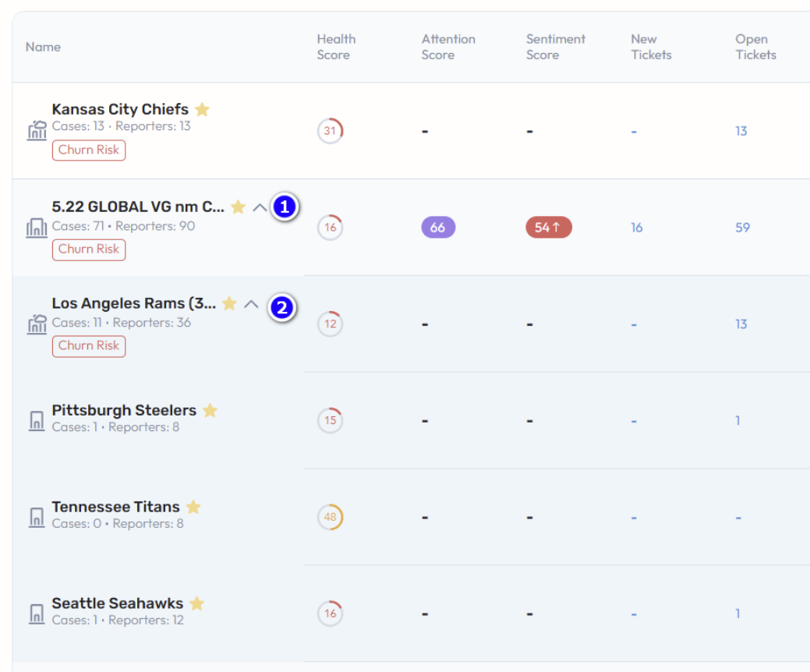
Task: Collapse the 5.22 GLOBAL VG account row
Action: (260, 207)
